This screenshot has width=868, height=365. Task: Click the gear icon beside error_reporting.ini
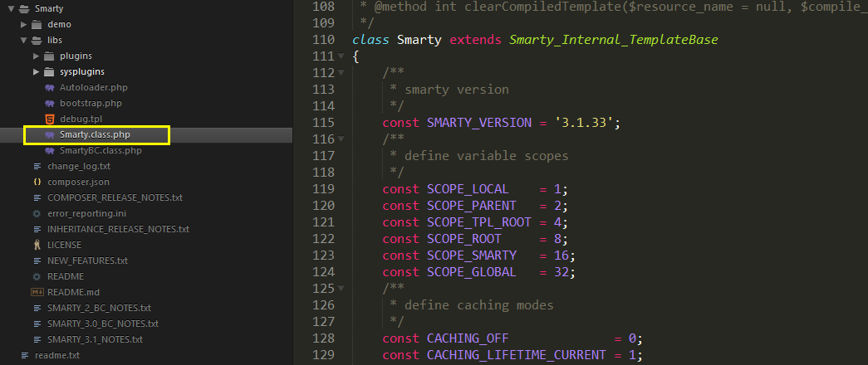click(37, 213)
